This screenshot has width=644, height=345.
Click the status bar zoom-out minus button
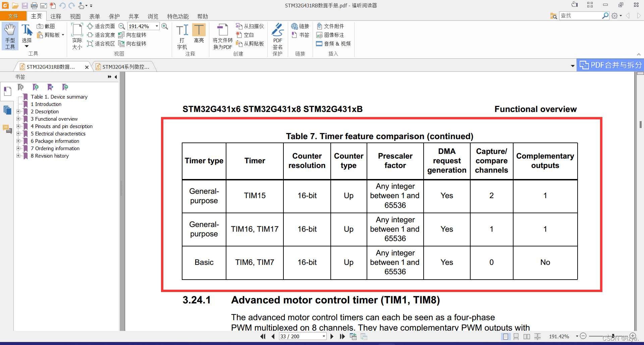[583, 336]
